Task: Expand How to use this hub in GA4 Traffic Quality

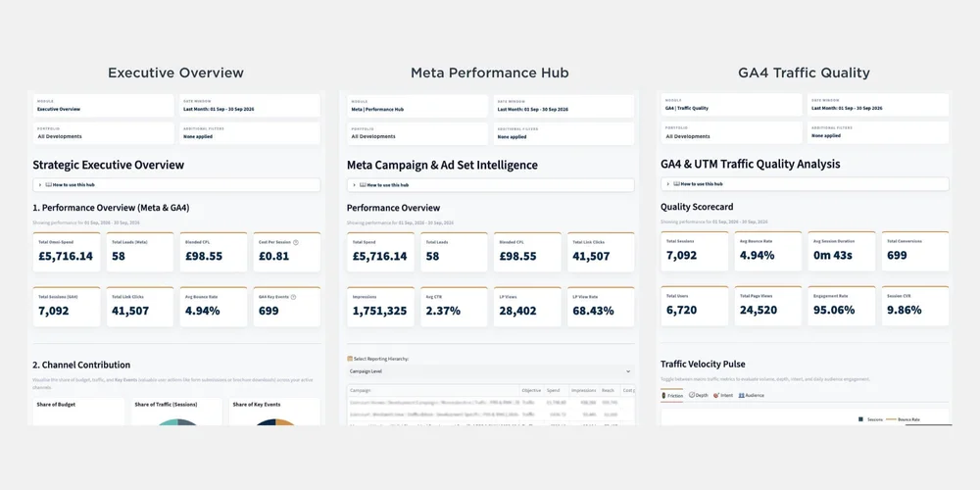Action: tap(805, 184)
